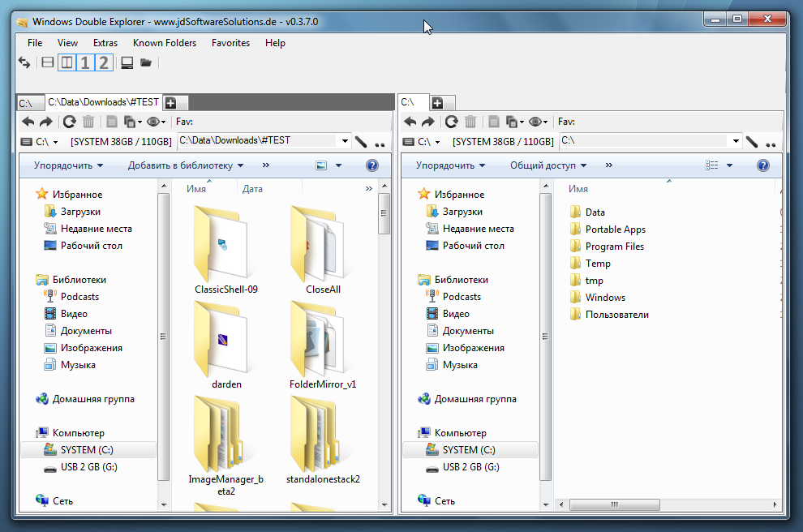
Task: Open the Extras menu
Action: click(x=105, y=43)
